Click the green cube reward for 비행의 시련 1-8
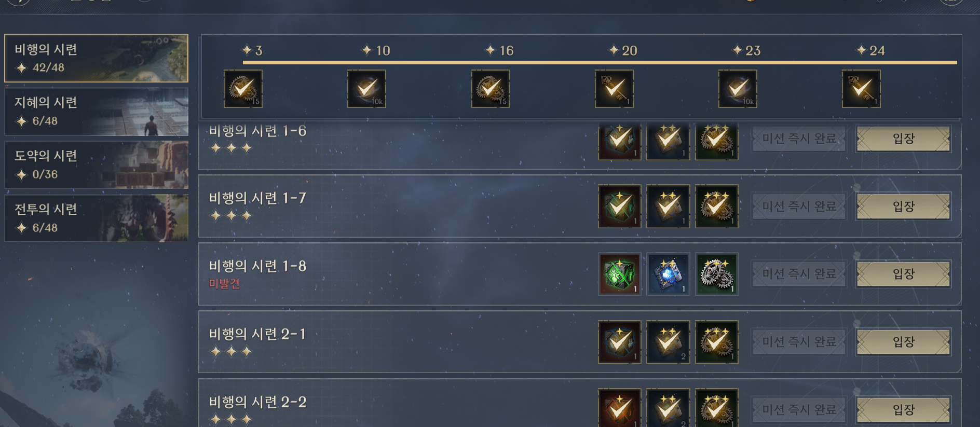The image size is (980, 427). click(619, 274)
